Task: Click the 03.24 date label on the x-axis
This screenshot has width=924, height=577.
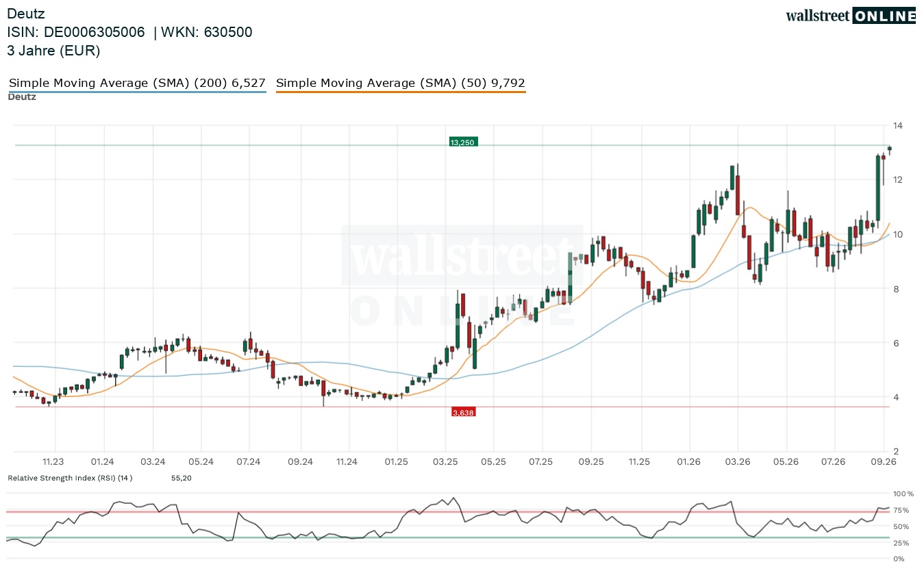Action: 153,462
